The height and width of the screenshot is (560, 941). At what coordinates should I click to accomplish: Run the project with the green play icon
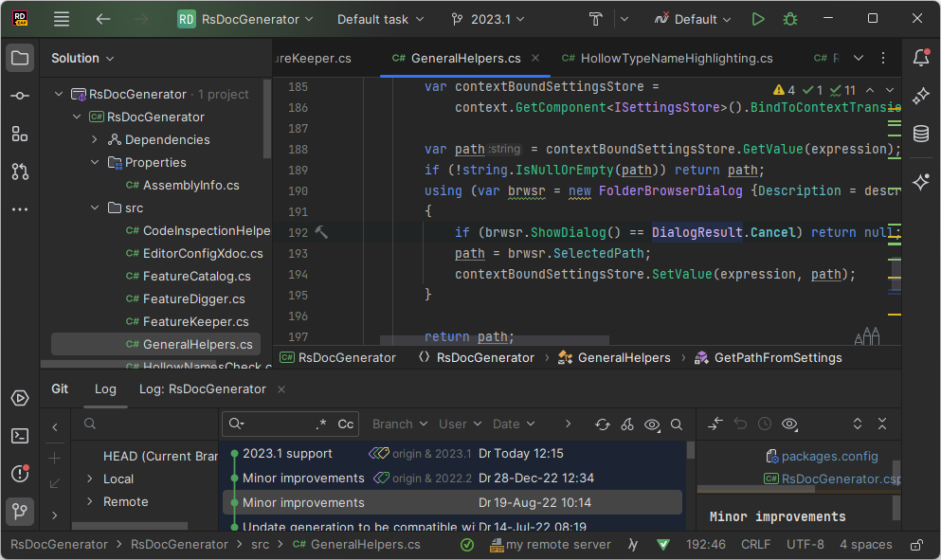point(757,18)
